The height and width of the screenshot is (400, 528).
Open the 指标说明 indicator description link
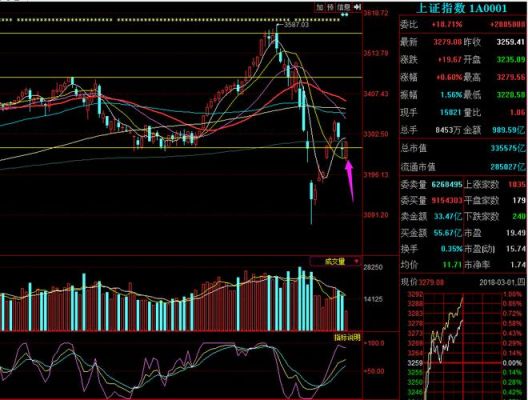coord(347,337)
